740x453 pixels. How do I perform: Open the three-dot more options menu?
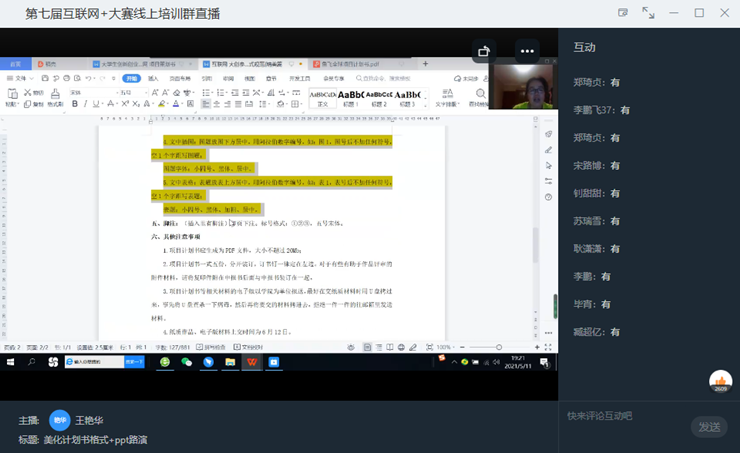tap(527, 51)
